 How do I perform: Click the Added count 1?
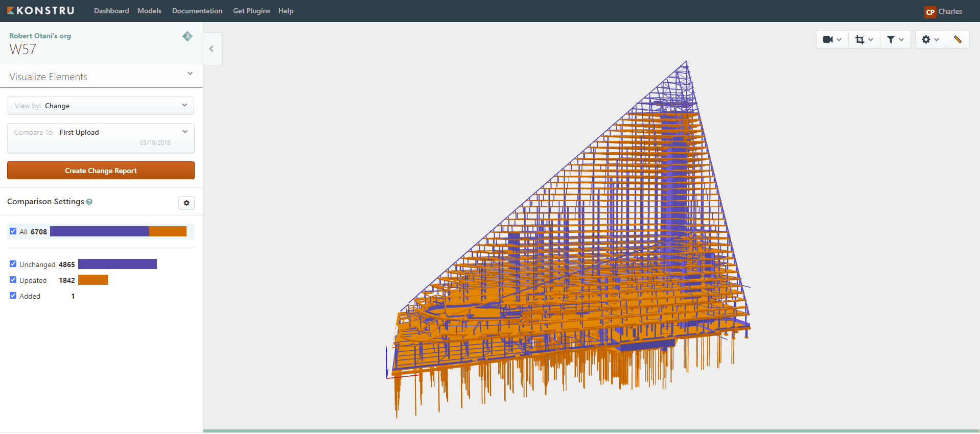(73, 296)
